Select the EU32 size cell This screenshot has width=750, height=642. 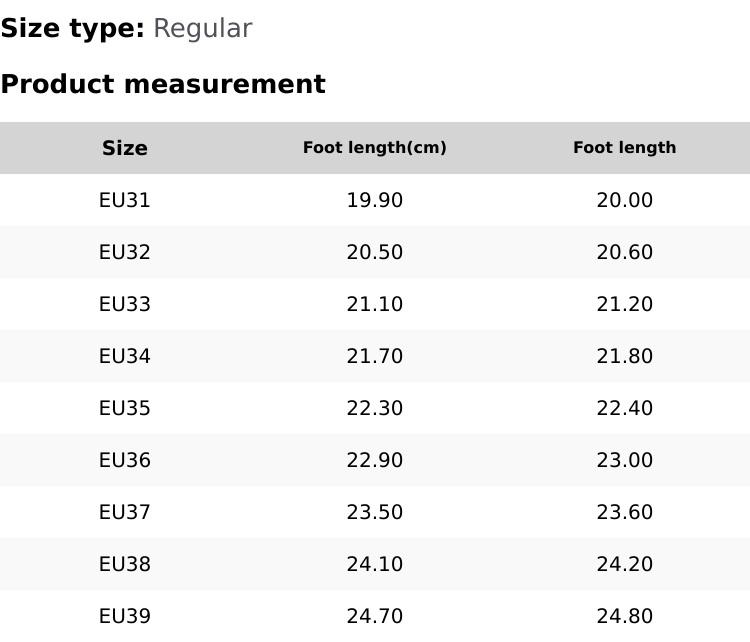[125, 252]
